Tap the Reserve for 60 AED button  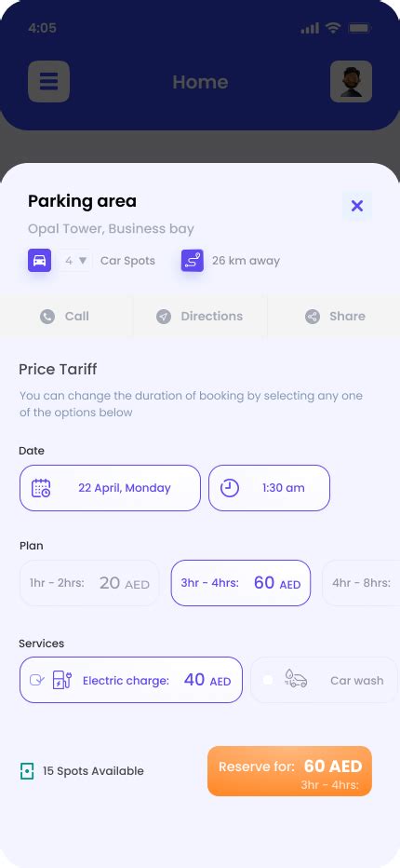tap(289, 771)
